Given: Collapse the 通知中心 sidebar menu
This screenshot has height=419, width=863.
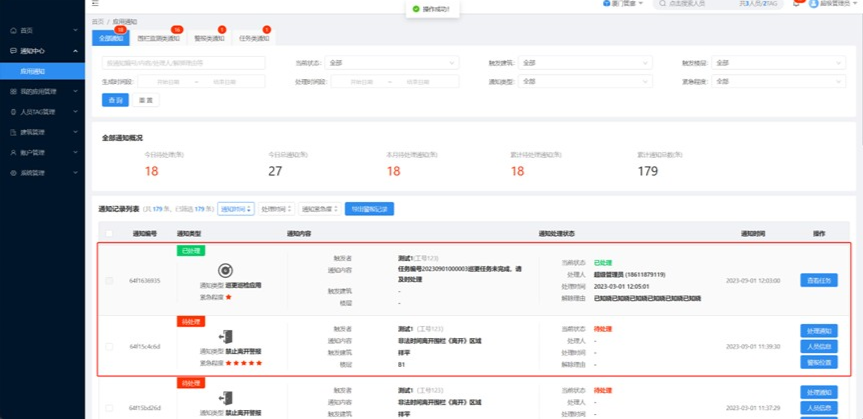Looking at the screenshot, I should 74,51.
